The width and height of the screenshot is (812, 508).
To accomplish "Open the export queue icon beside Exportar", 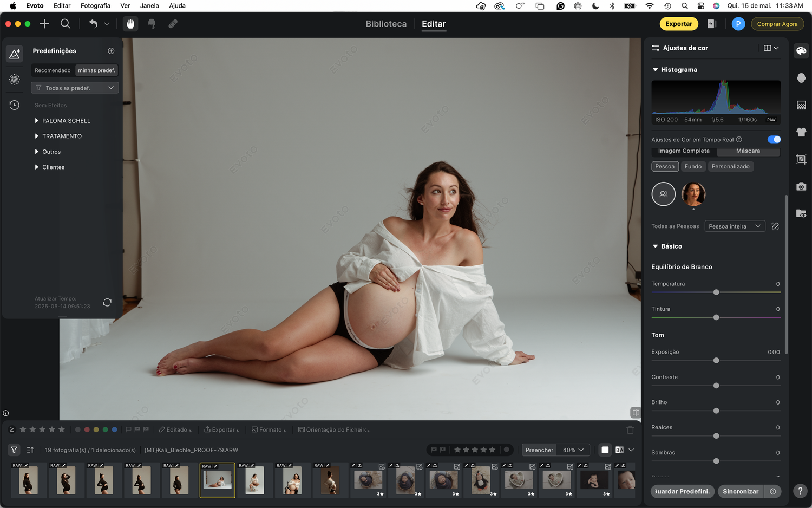I will click(x=712, y=24).
